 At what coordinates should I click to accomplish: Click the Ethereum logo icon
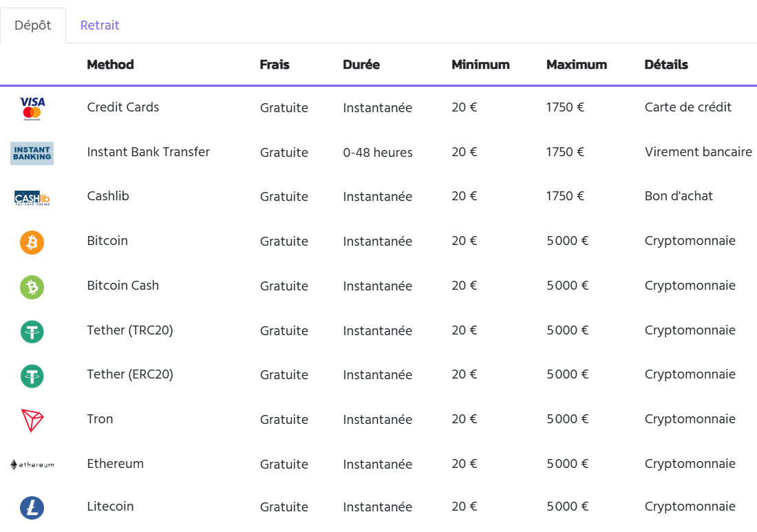[32, 465]
